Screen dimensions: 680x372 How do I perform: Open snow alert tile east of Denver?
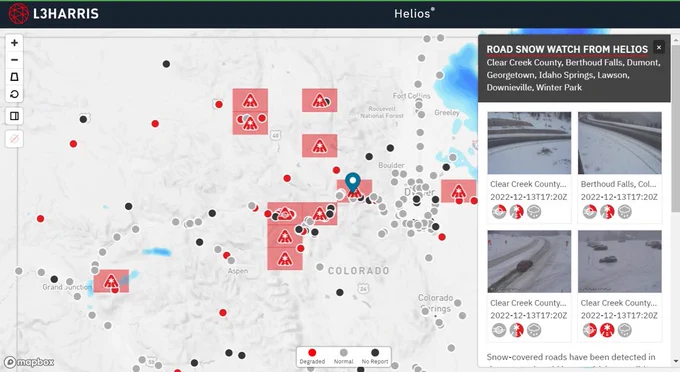pyautogui.click(x=458, y=191)
